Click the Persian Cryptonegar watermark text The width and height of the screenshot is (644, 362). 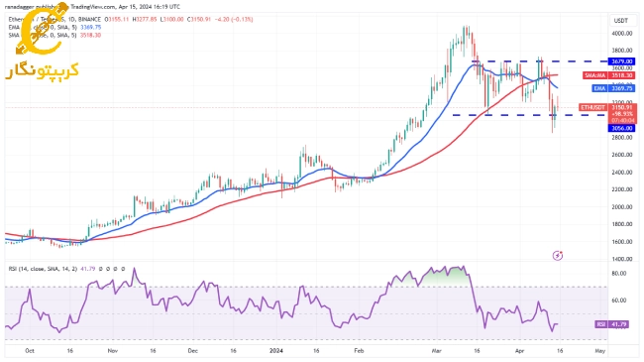[x=42, y=71]
